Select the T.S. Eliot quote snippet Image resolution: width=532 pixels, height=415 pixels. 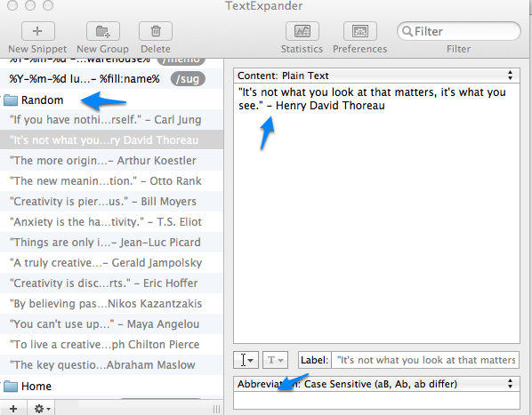click(111, 222)
